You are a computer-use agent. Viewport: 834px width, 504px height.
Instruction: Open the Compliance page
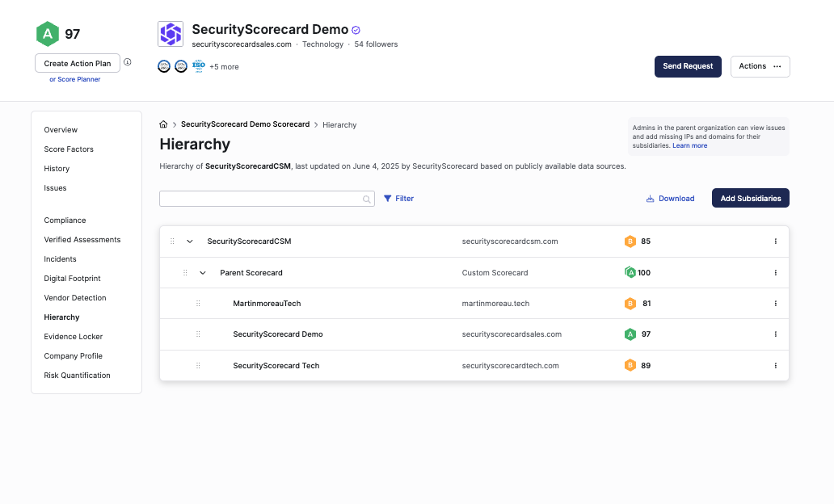[x=65, y=220]
